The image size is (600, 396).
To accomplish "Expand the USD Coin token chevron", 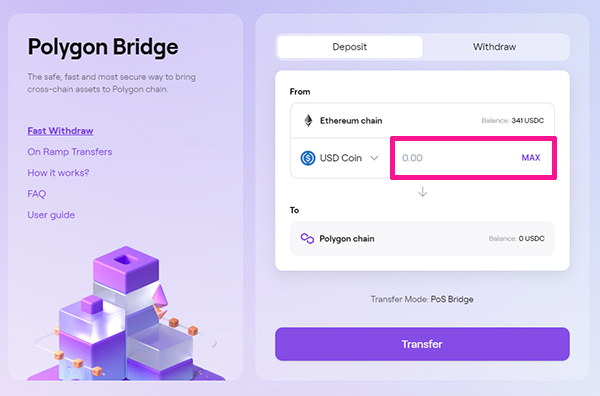I will click(x=374, y=158).
